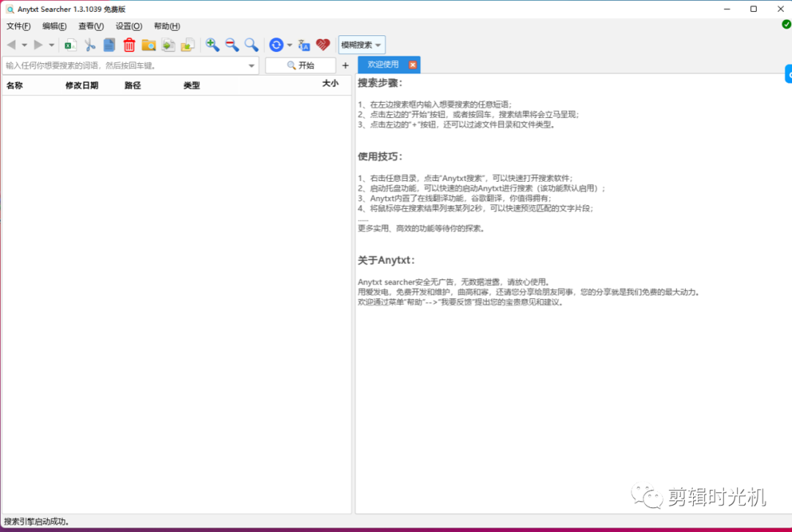Viewport: 792px width, 532px height.
Task: Click the 搜索步骤 heading text
Action: click(381, 83)
